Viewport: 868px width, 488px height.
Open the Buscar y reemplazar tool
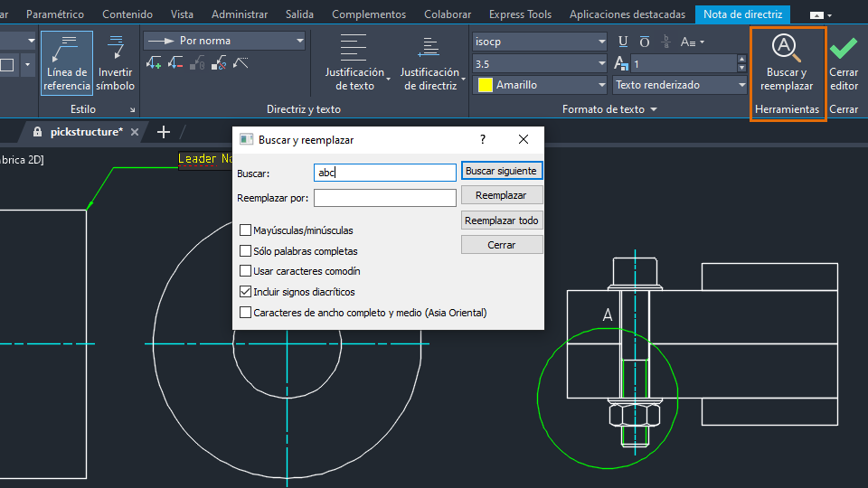(788, 63)
